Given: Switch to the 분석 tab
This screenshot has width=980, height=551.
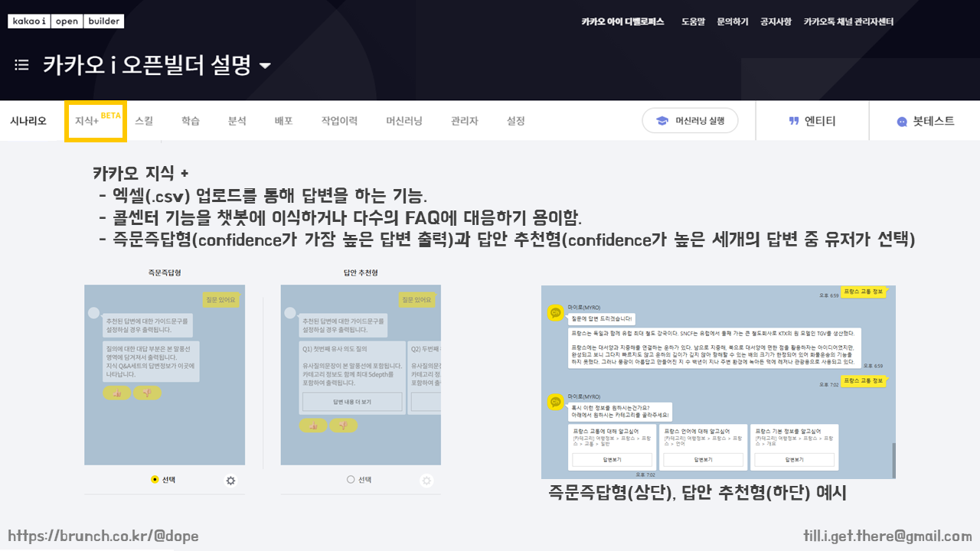Looking at the screenshot, I should [x=237, y=121].
